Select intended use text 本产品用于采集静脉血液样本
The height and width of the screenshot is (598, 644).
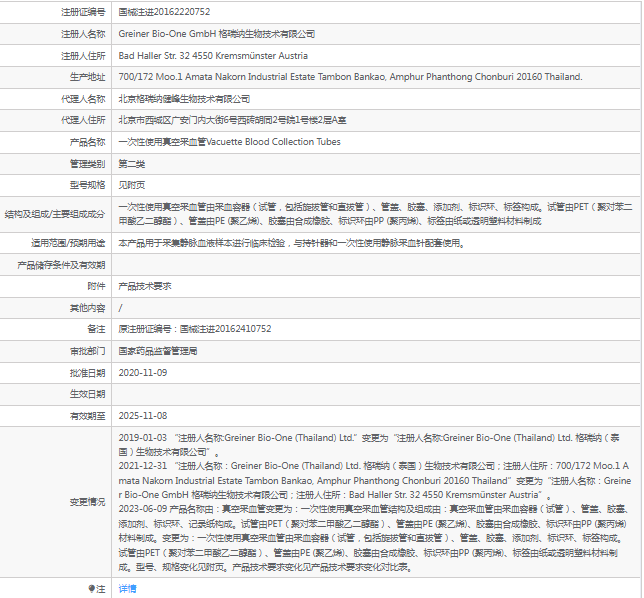coord(292,243)
